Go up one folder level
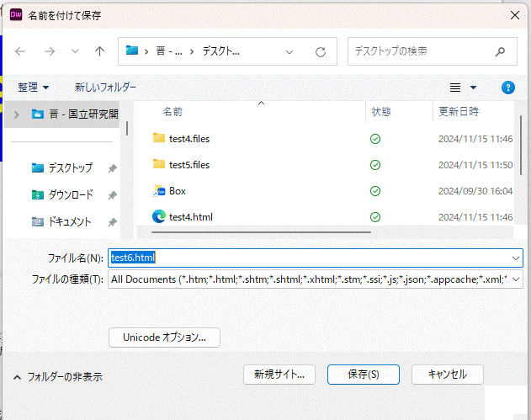 click(x=99, y=51)
